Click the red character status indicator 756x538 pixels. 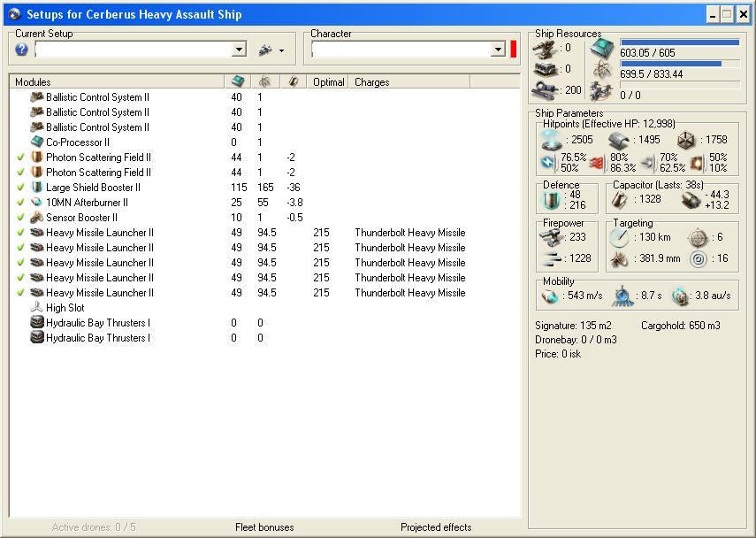point(514,50)
